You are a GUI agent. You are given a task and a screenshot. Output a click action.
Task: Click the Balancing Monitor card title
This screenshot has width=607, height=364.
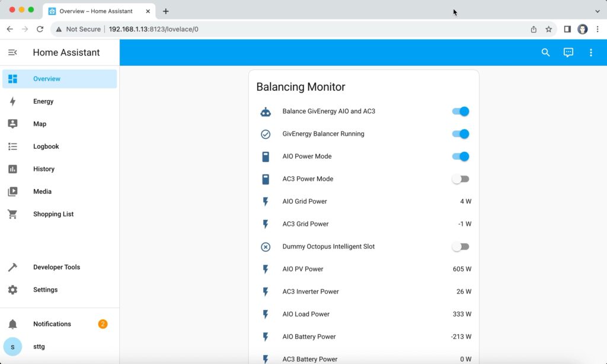coord(301,87)
